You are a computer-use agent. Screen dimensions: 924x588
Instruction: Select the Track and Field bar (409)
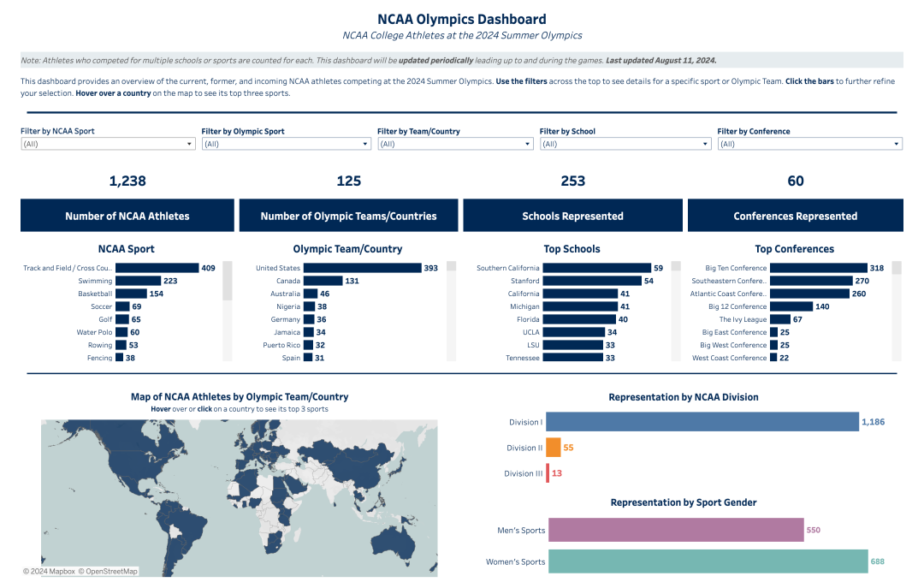[x=157, y=269]
